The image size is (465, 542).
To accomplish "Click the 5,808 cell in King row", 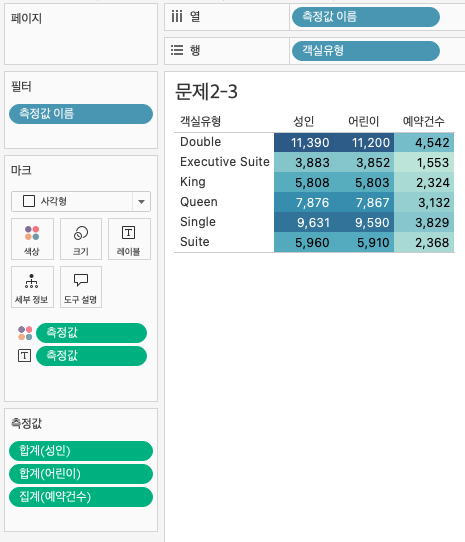I will (x=304, y=183).
